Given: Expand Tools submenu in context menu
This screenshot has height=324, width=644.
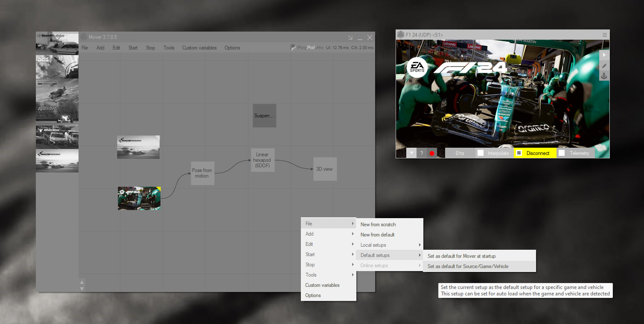Looking at the screenshot, I should coord(329,275).
